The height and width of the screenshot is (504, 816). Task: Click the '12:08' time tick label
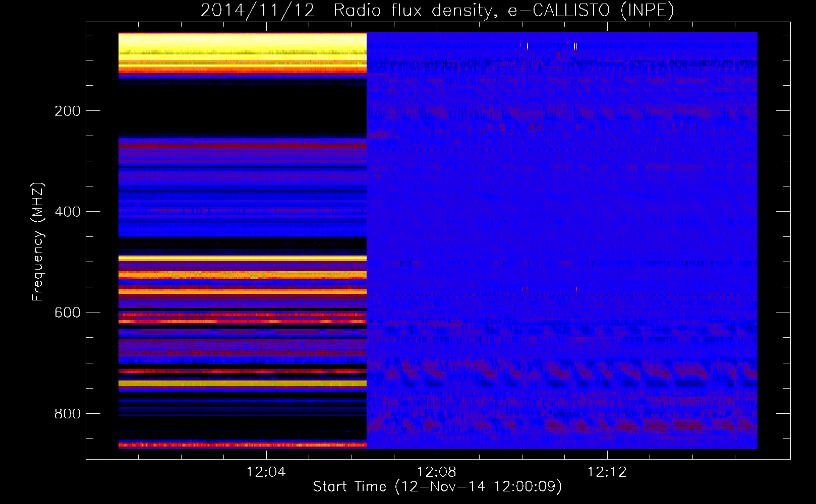pyautogui.click(x=437, y=472)
